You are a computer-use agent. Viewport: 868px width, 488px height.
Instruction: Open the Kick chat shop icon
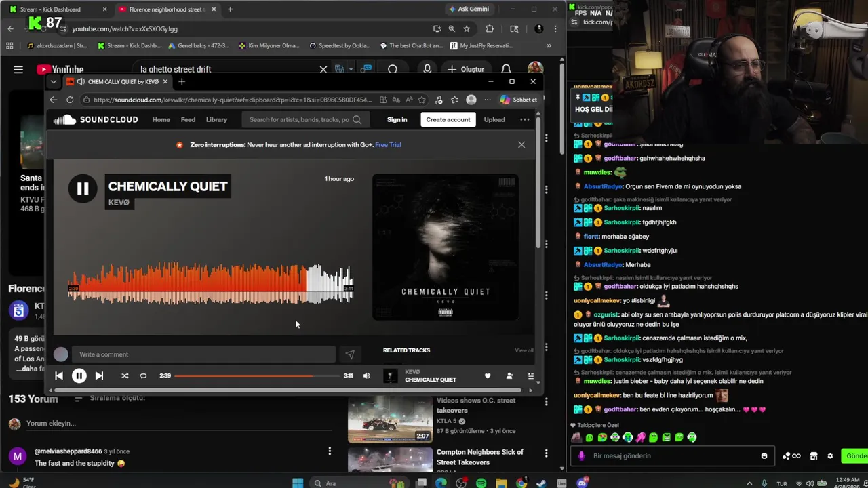tap(814, 456)
